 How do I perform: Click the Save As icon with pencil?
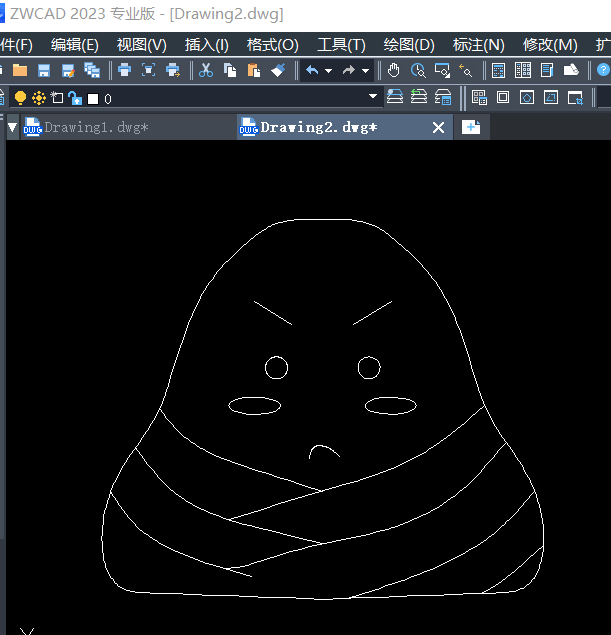pyautogui.click(x=68, y=70)
